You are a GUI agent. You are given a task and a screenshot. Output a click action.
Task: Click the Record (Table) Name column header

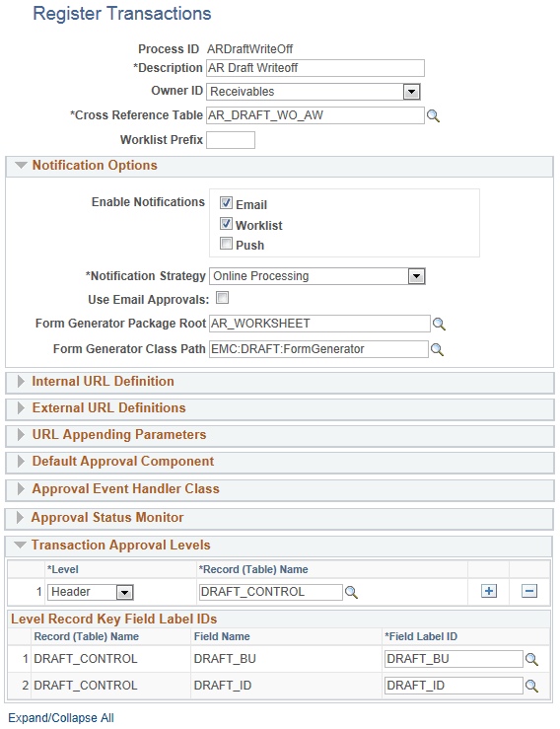coord(87,636)
